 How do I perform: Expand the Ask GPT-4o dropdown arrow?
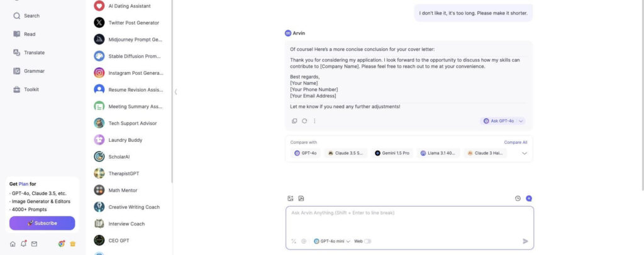(x=521, y=121)
